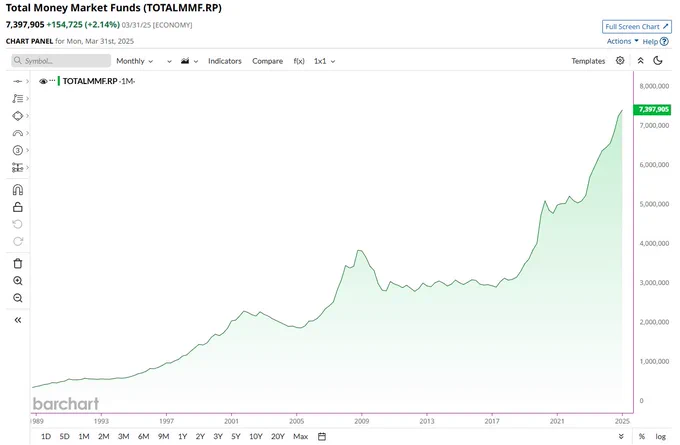Image resolution: width=680 pixels, height=445 pixels.
Task: Toggle TOTALMMF.RP series visibility eye icon
Action: tap(43, 81)
